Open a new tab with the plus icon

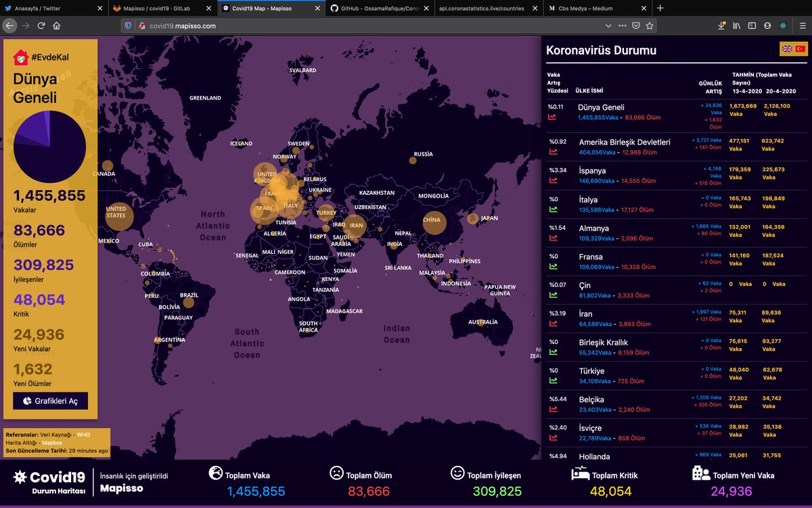[x=660, y=8]
